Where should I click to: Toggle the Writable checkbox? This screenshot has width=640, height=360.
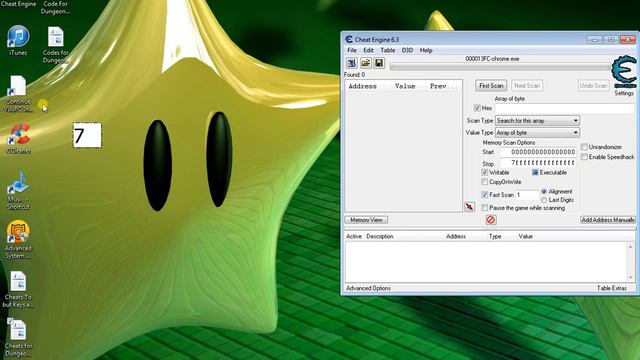(484, 172)
